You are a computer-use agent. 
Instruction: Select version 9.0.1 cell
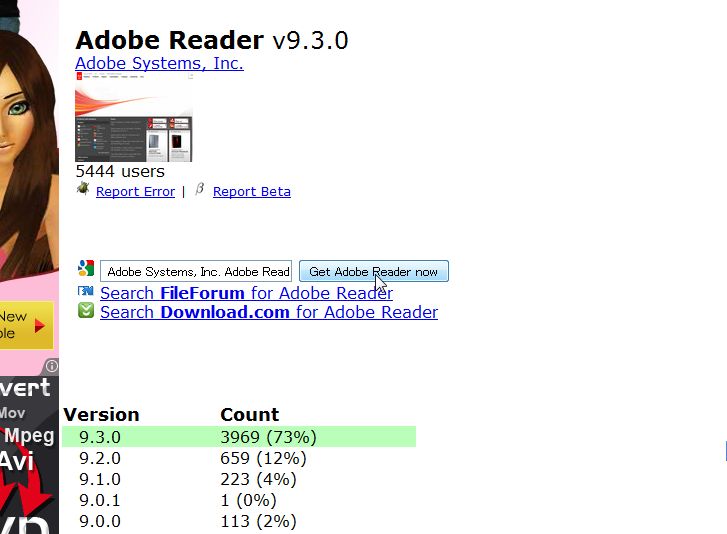point(100,500)
